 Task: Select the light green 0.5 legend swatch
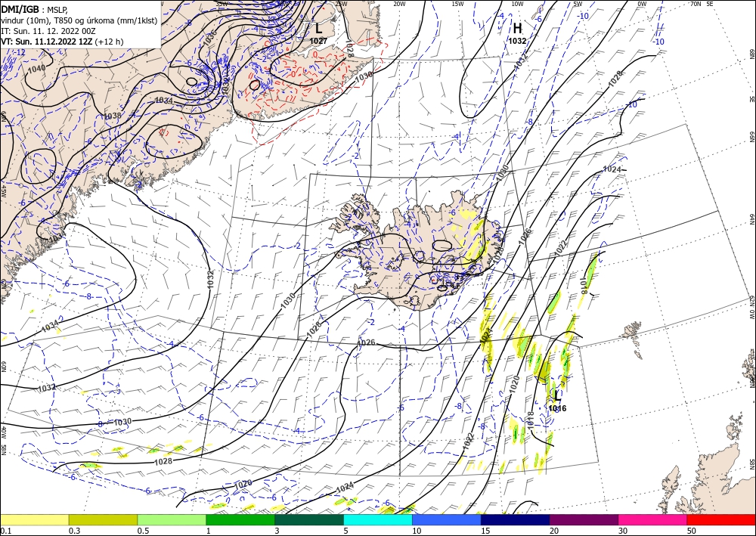172,519
